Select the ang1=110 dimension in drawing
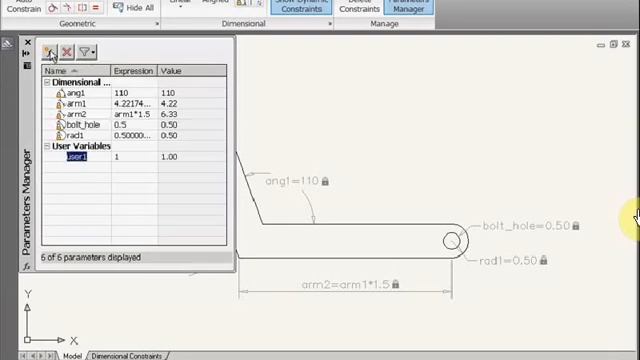Viewport: 640px width, 360px height. coord(291,181)
